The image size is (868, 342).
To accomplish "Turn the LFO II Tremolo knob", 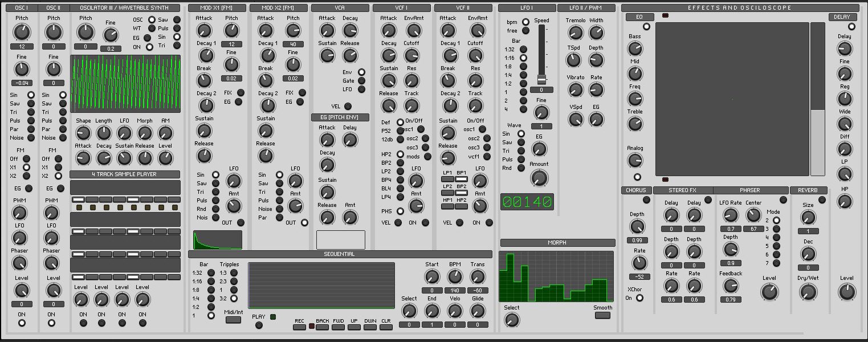I will [x=576, y=32].
